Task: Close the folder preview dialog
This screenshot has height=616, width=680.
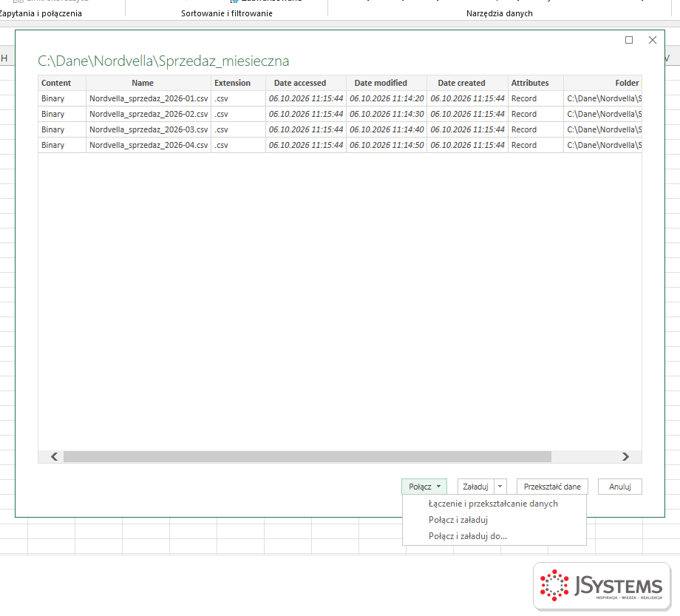Action: pyautogui.click(x=652, y=40)
